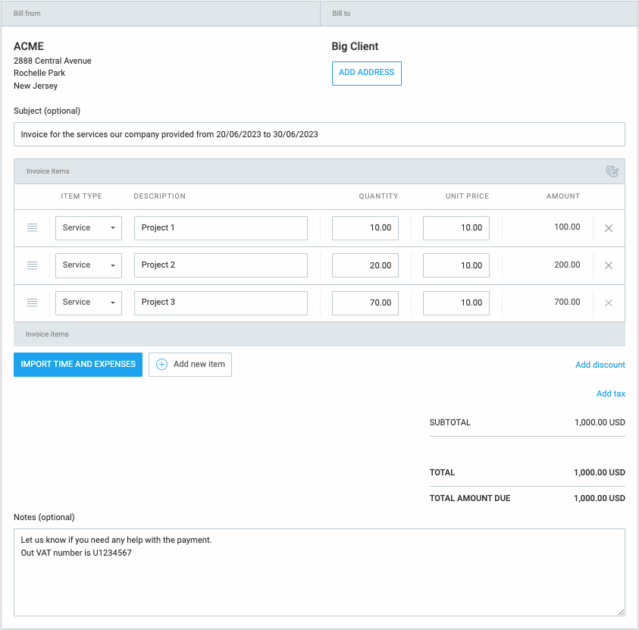Open item type dropdown for Project 3
639x630 pixels.
pyautogui.click(x=88, y=302)
